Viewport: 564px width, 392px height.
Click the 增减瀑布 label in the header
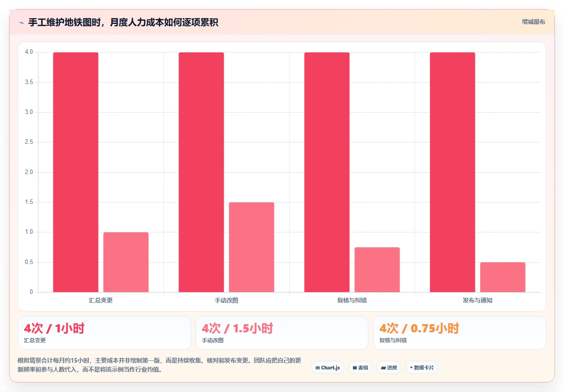(533, 22)
